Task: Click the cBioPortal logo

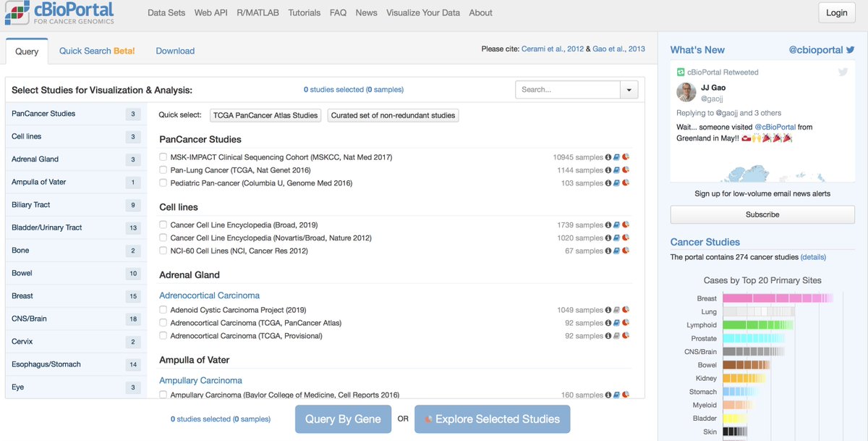Action: (x=59, y=13)
